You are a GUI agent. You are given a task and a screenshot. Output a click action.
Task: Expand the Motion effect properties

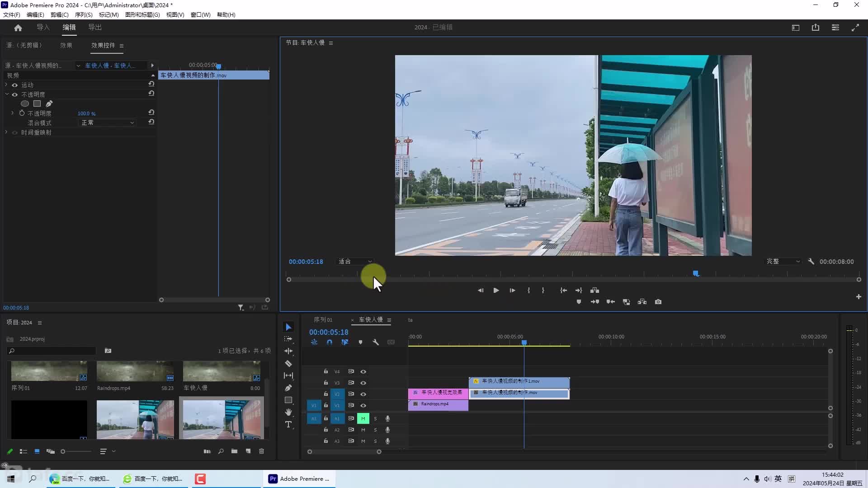pyautogui.click(x=6, y=85)
